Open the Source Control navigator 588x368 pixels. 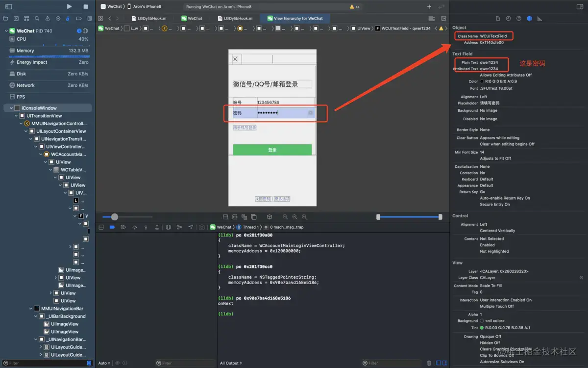[x=16, y=18]
